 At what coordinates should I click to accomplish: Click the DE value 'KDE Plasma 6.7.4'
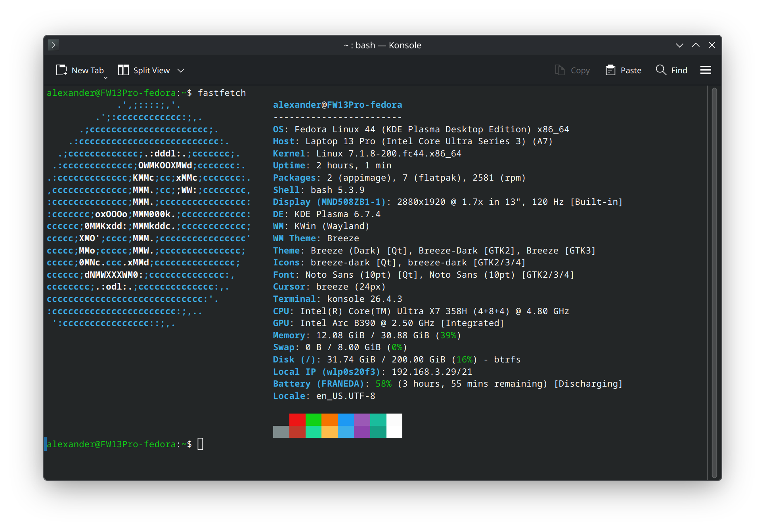(x=337, y=214)
